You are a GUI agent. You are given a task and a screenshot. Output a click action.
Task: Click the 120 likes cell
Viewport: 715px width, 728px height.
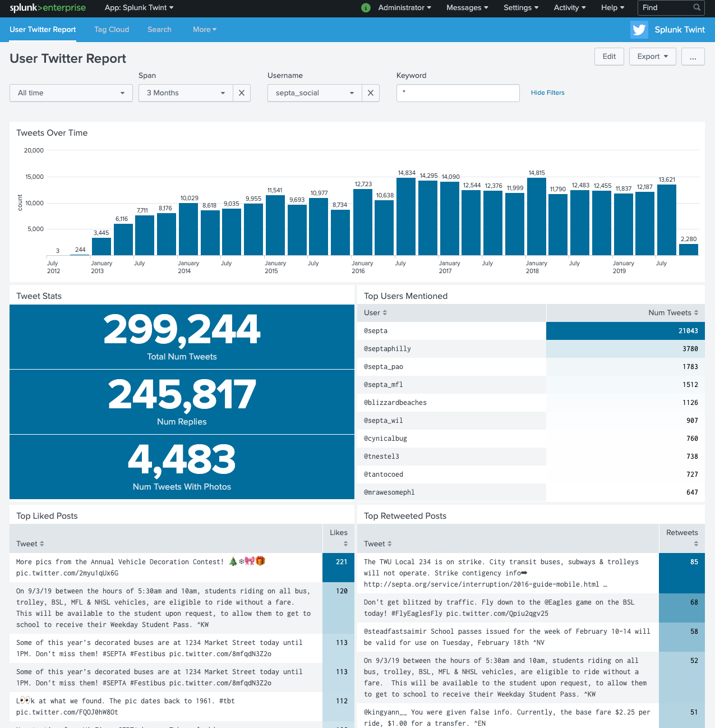339,608
